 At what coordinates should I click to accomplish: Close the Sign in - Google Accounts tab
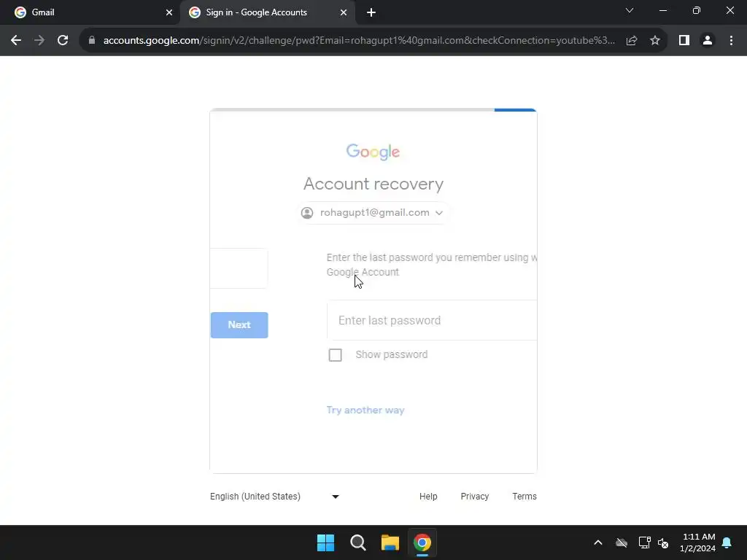[x=344, y=13]
